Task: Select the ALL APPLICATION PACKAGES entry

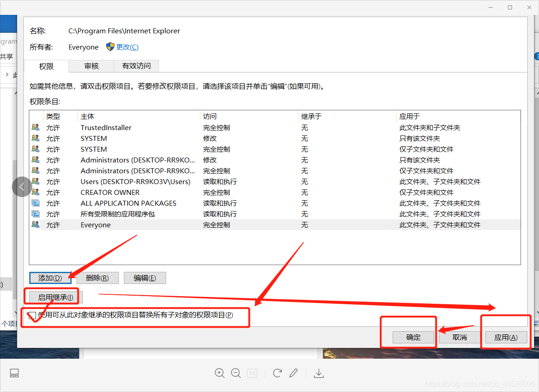Action: click(x=275, y=203)
